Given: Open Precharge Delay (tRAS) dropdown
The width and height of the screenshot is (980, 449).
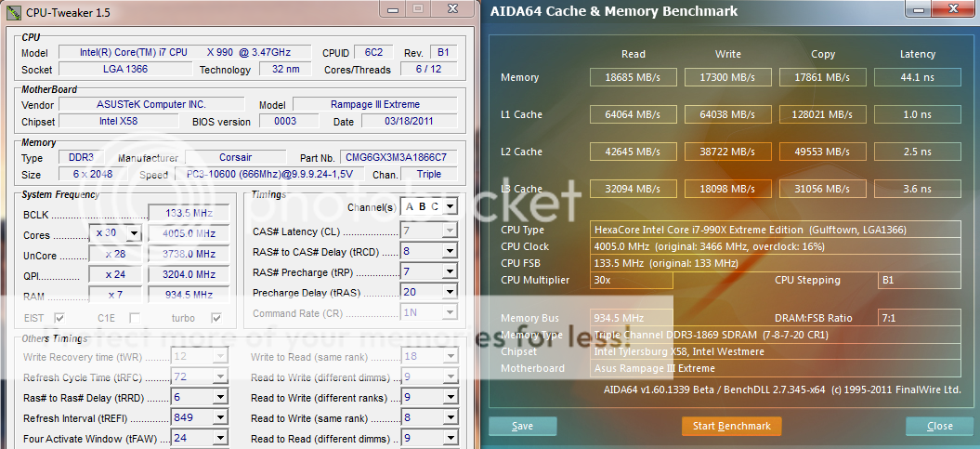Looking at the screenshot, I should (450, 291).
